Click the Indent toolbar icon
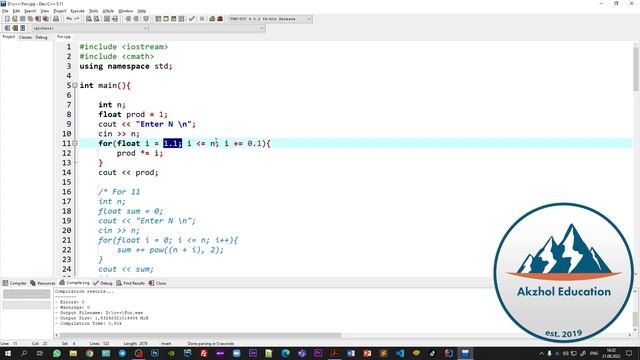 128,19
